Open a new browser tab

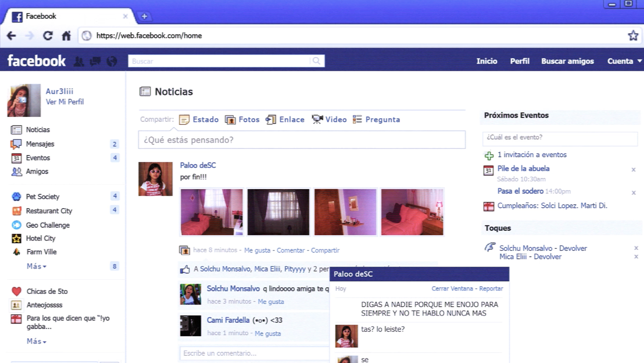tap(144, 16)
